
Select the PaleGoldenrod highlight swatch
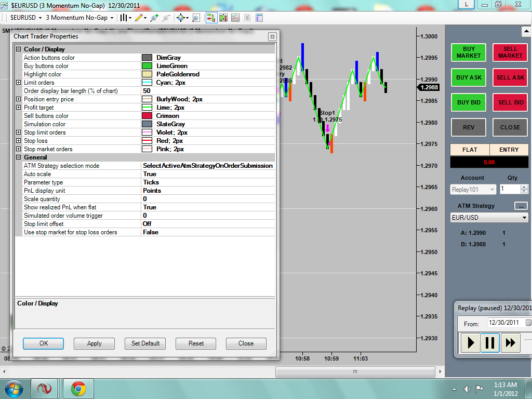click(147, 74)
